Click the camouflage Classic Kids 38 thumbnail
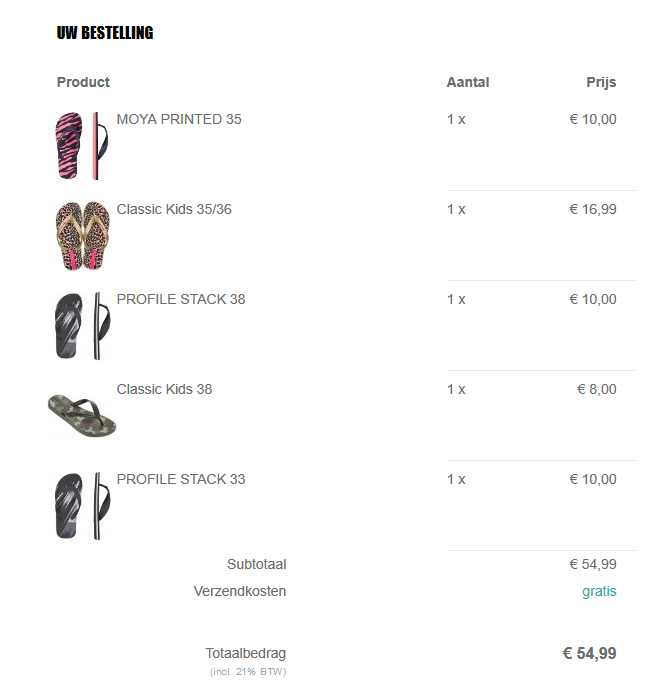 [82, 415]
